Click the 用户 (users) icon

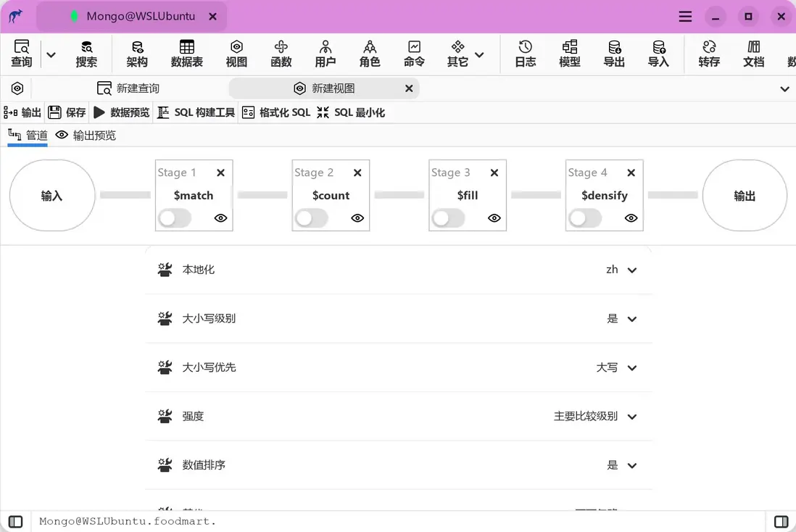tap(325, 53)
